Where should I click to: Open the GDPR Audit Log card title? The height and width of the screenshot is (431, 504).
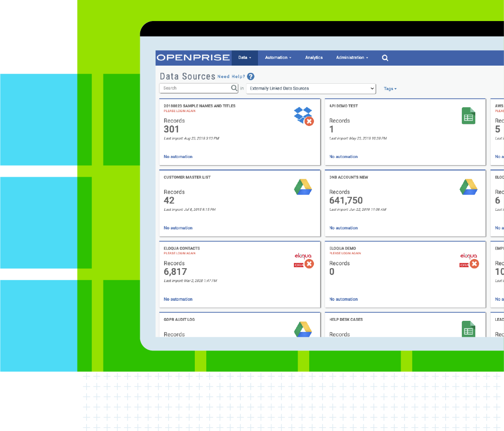pyautogui.click(x=179, y=319)
